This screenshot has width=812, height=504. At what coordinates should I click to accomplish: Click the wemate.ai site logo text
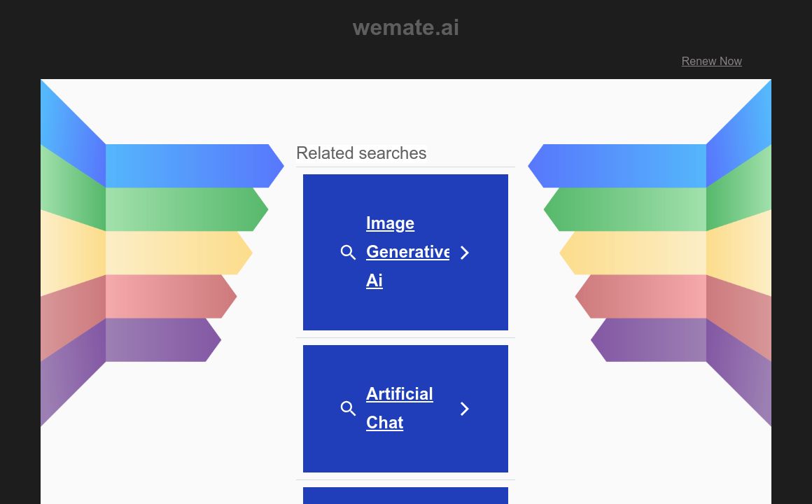tap(406, 27)
